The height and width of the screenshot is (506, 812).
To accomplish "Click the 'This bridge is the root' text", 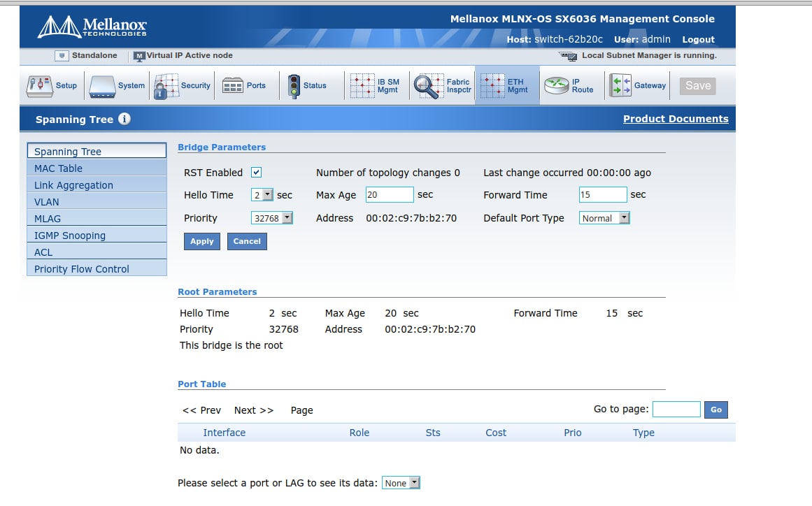I will tap(231, 345).
